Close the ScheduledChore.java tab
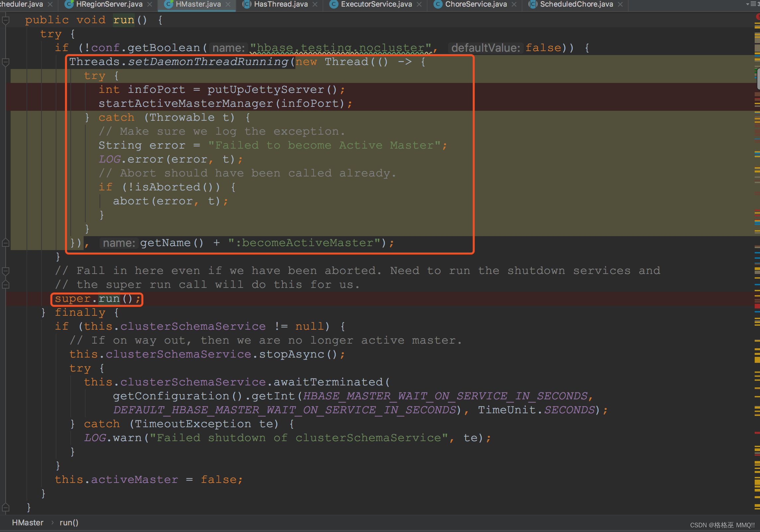 pyautogui.click(x=620, y=5)
